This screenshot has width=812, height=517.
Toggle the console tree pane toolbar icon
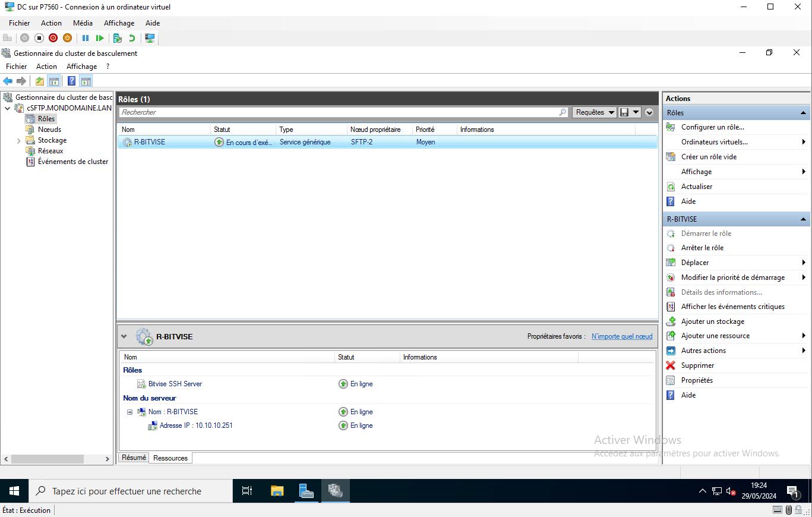click(53, 81)
